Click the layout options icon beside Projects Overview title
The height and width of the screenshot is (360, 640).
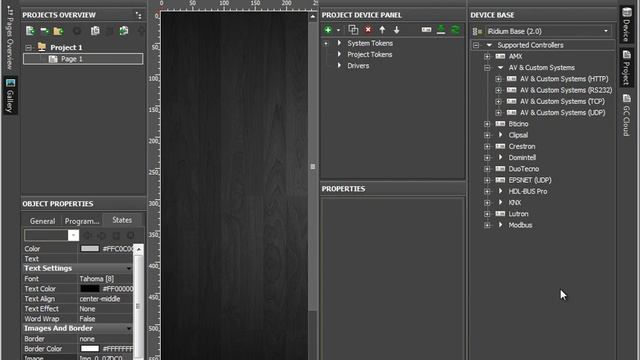(x=139, y=16)
